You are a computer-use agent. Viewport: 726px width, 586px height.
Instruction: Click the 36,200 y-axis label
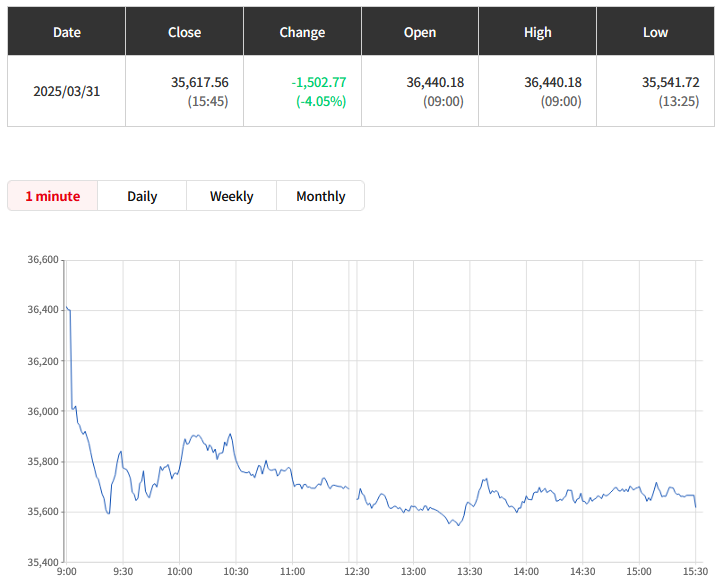point(43,361)
